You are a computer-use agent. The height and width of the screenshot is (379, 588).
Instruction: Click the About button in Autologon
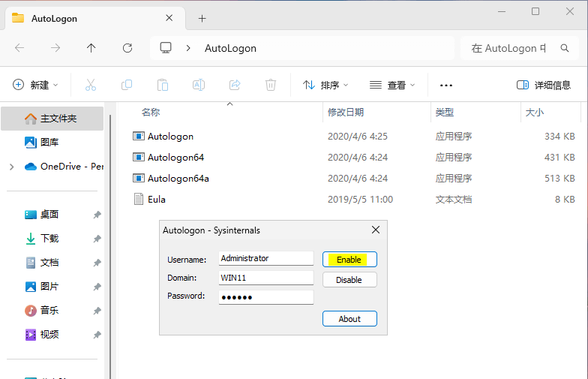click(x=349, y=319)
